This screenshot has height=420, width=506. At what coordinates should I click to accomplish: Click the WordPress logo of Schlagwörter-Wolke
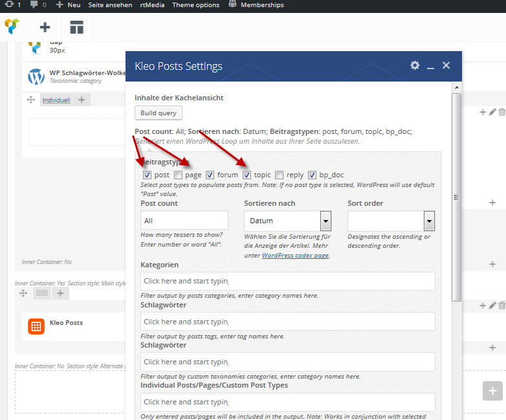pyautogui.click(x=36, y=76)
